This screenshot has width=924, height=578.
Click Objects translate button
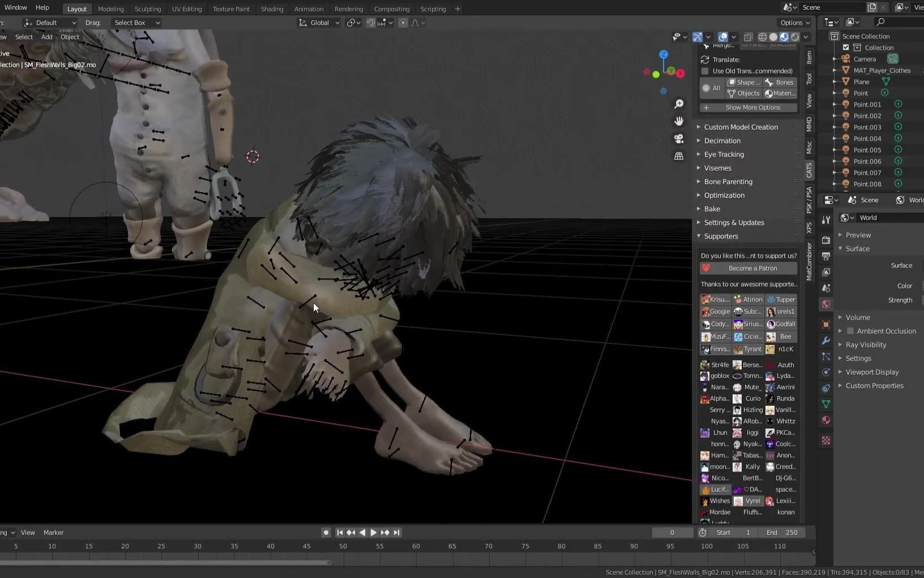tap(744, 93)
